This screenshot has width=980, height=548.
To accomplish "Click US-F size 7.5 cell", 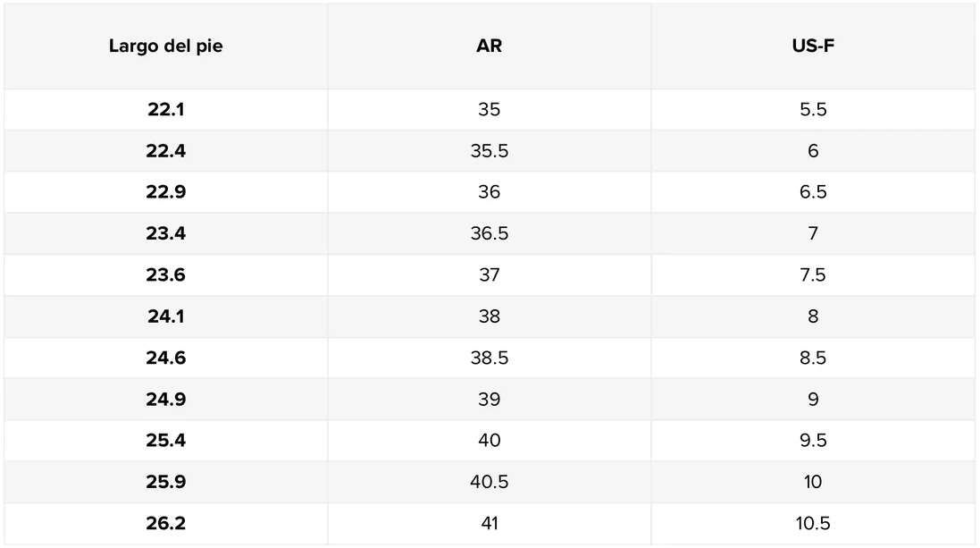I will click(x=812, y=275).
